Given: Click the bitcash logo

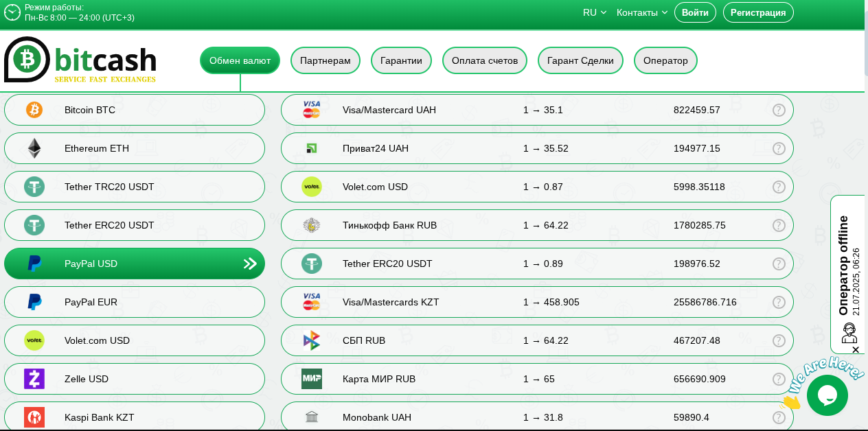Looking at the screenshot, I should pyautogui.click(x=80, y=60).
